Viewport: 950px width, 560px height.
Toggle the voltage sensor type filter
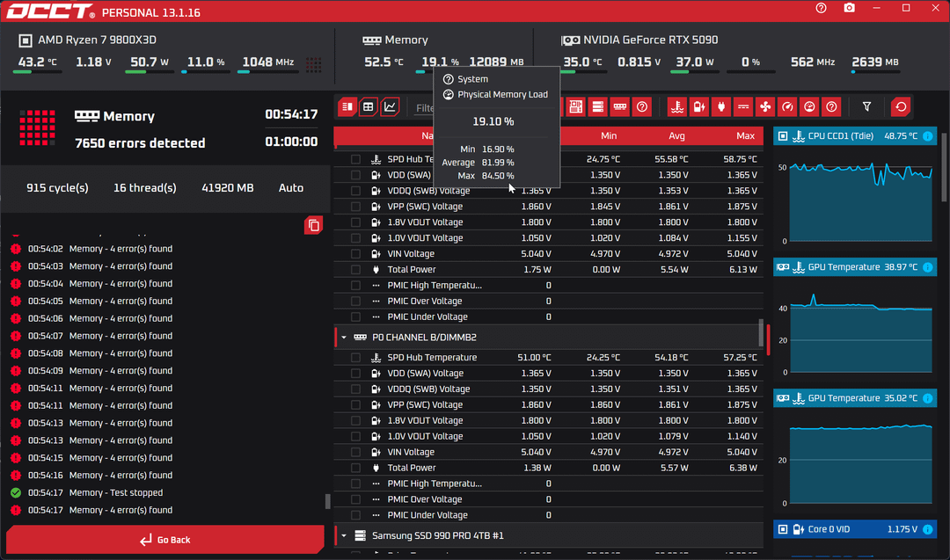699,107
